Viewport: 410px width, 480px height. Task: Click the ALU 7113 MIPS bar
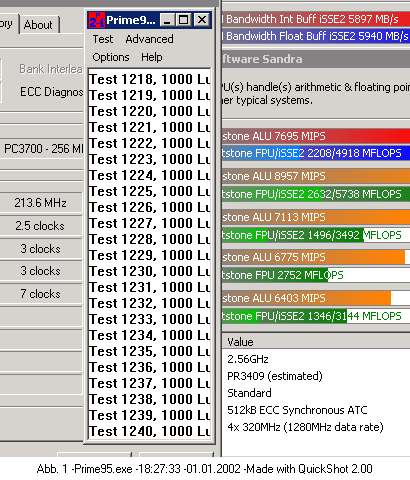pos(316,217)
